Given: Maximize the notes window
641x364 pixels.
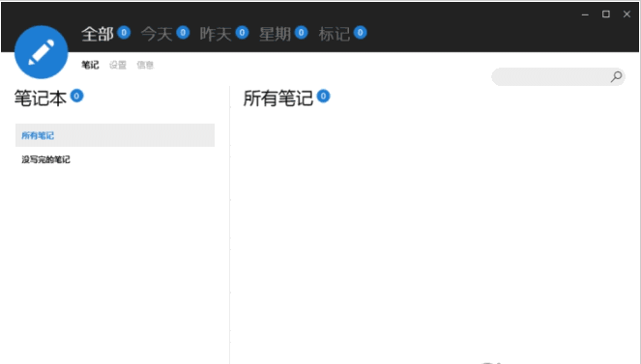Looking at the screenshot, I should (606, 14).
